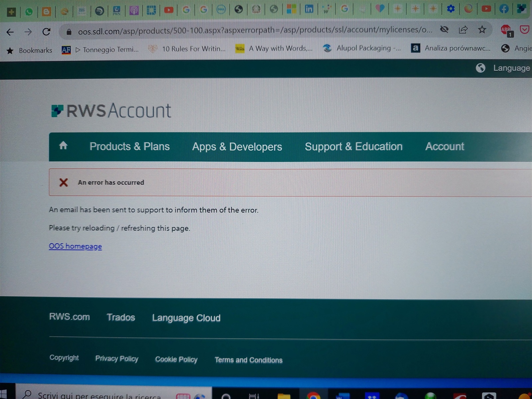Open the Support & Education menu
The height and width of the screenshot is (399, 532).
point(353,147)
